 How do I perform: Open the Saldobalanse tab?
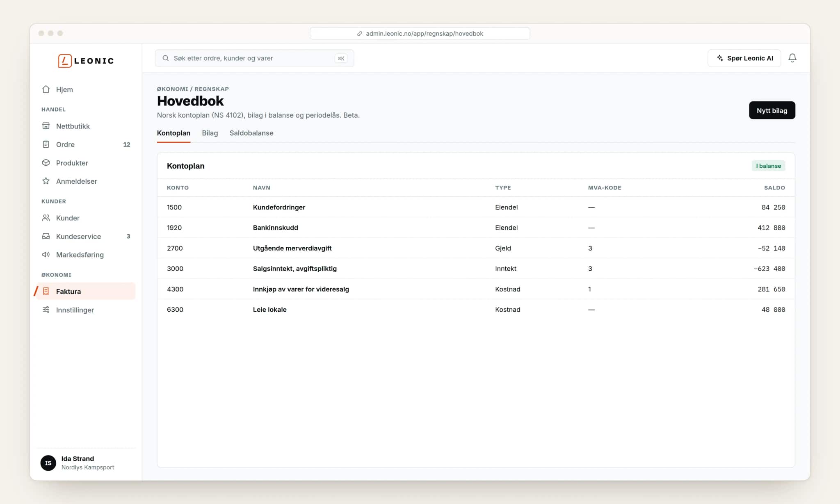251,133
